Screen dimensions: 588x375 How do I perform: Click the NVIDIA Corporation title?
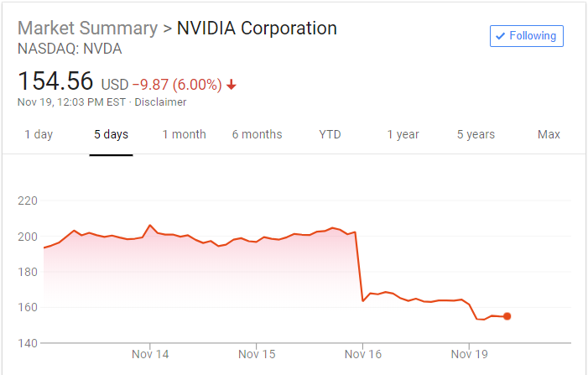click(x=257, y=28)
